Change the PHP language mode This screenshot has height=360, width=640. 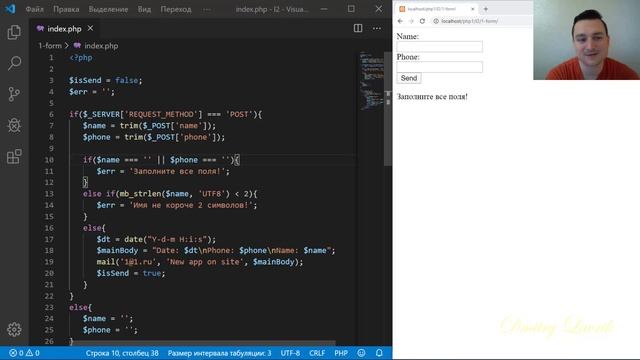(341, 353)
